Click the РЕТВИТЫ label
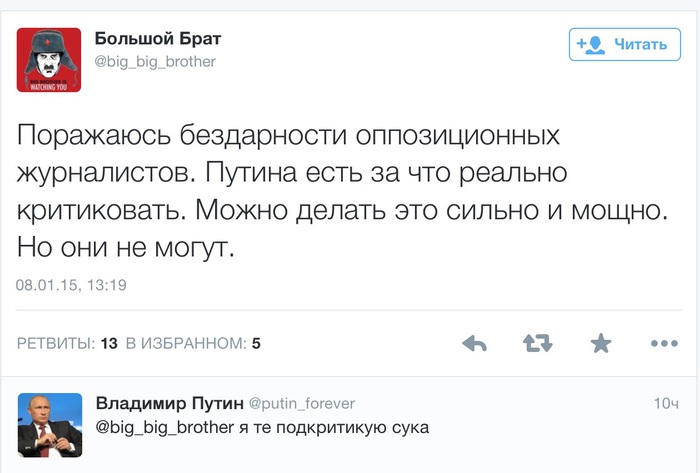This screenshot has height=473, width=700. point(56,343)
